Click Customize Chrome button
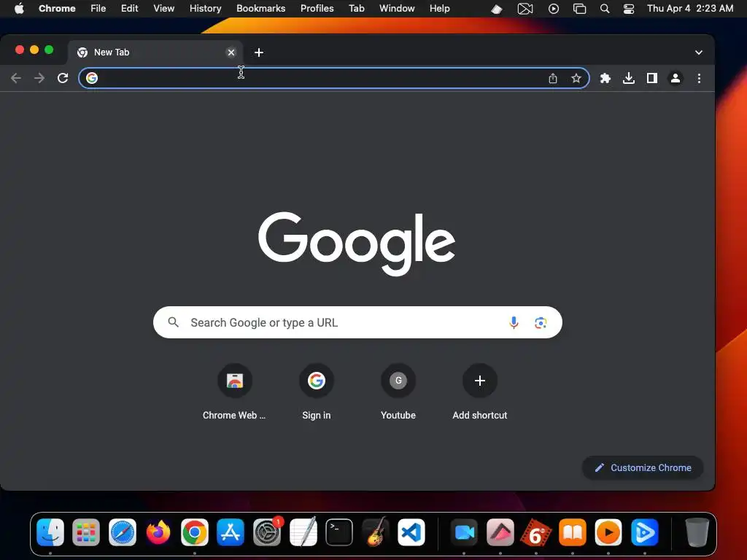This screenshot has height=560, width=747. pyautogui.click(x=643, y=467)
